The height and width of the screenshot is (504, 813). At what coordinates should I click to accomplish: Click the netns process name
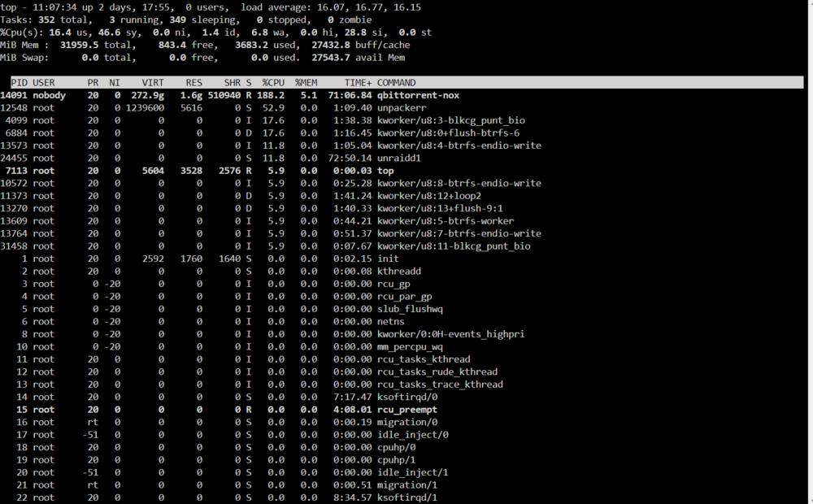point(390,321)
